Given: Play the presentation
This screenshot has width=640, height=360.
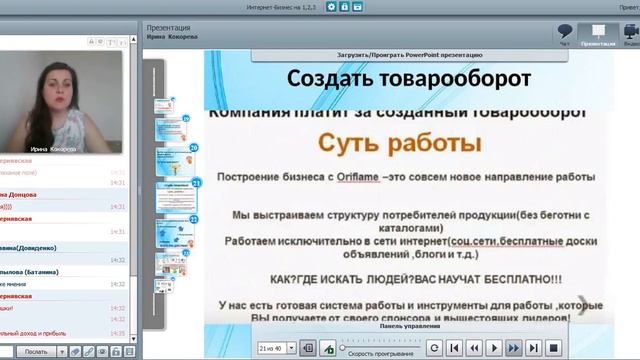Looking at the screenshot, I should [x=494, y=348].
